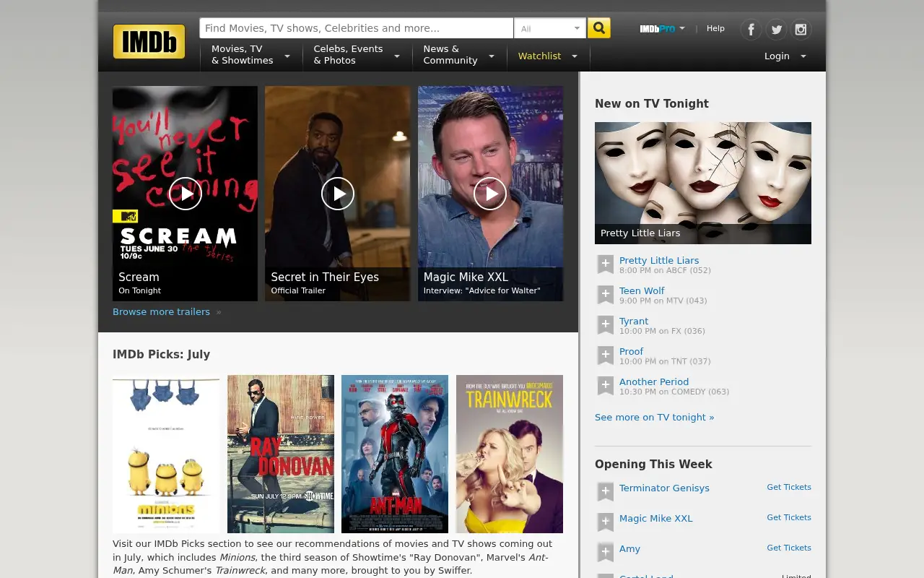Viewport: 924px width, 578px height.
Task: Open the Login dropdown
Action: (x=785, y=56)
